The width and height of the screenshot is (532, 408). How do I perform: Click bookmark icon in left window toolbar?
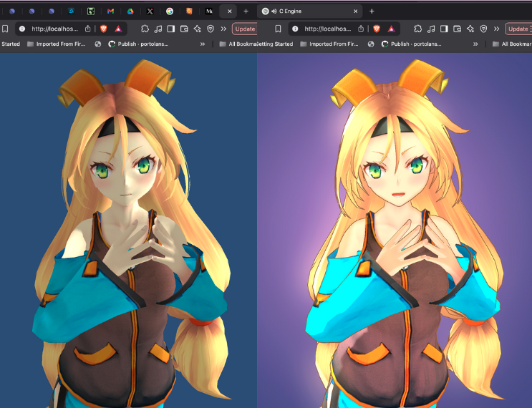click(5, 29)
